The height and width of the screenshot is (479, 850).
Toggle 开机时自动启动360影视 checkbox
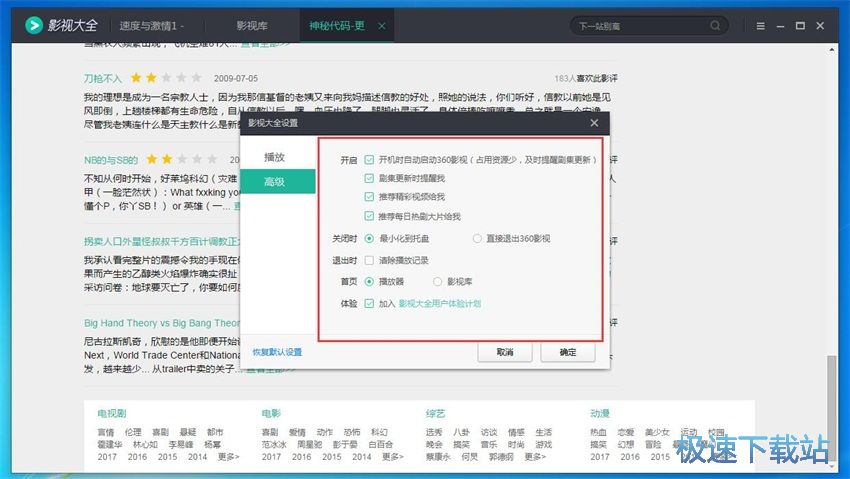(369, 160)
